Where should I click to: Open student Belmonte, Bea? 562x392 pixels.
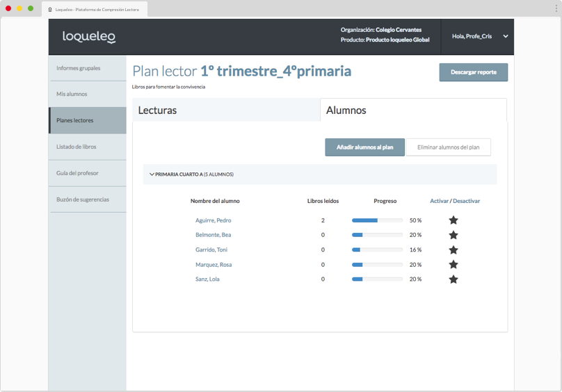click(214, 235)
